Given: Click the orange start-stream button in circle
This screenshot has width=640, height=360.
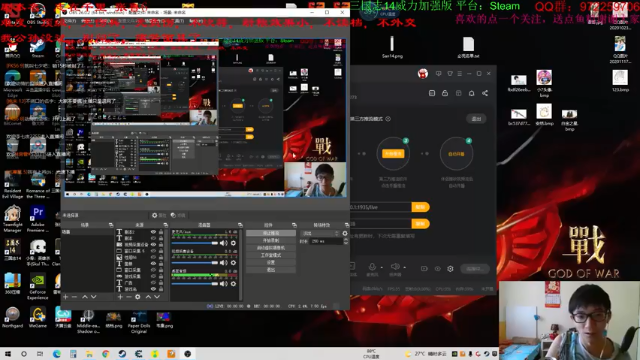Looking at the screenshot, I should tap(393, 153).
